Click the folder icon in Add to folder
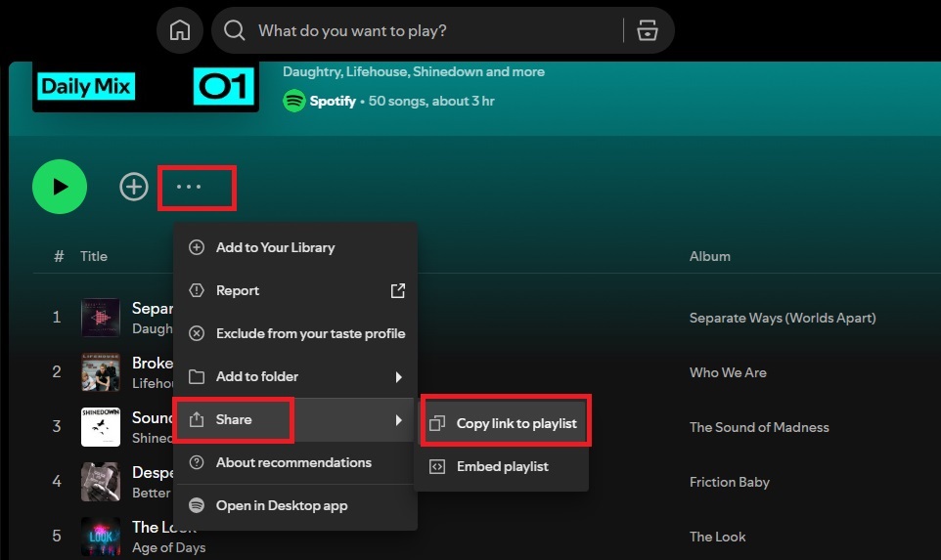Screen dimensions: 941x560 click(197, 376)
